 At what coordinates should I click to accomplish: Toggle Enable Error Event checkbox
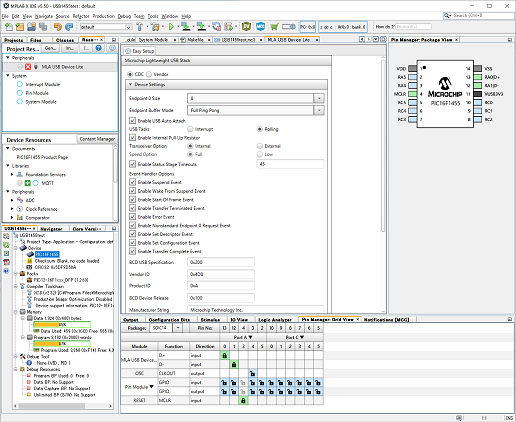point(133,217)
